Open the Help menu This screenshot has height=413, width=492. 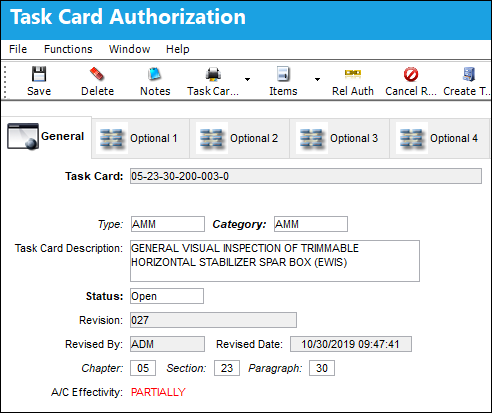pos(178,49)
